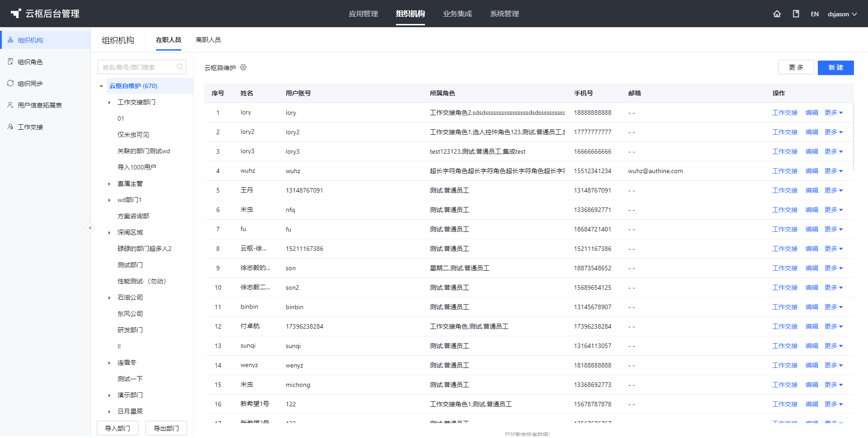Expand the 连雪冬 tree node
Screen dimensions: 868x438
tap(109, 363)
